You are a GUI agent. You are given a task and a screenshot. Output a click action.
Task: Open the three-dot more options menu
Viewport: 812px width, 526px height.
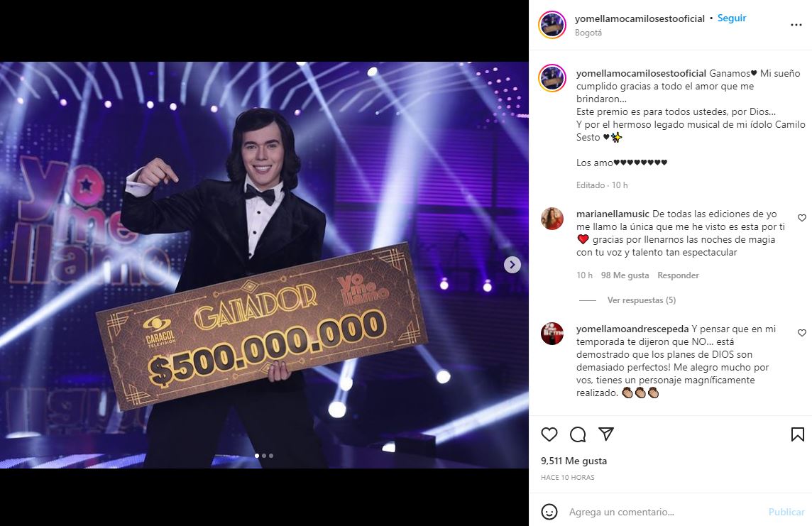pos(796,25)
